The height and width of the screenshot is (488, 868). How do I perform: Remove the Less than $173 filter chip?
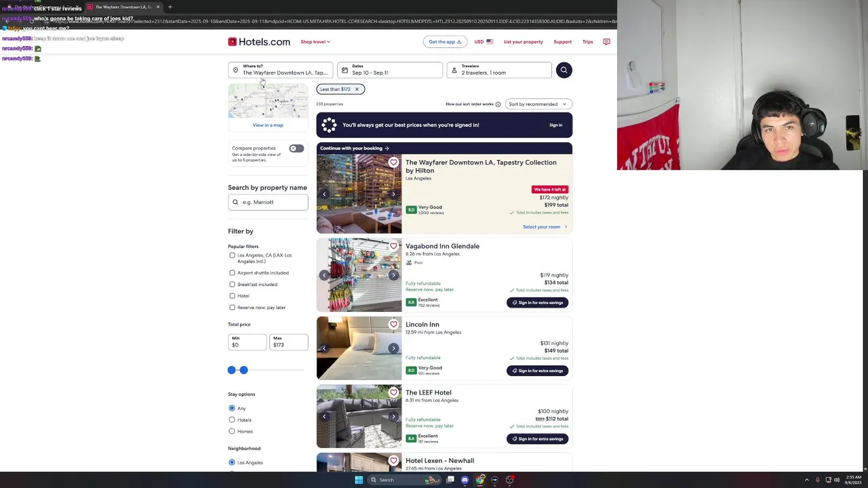pos(357,89)
